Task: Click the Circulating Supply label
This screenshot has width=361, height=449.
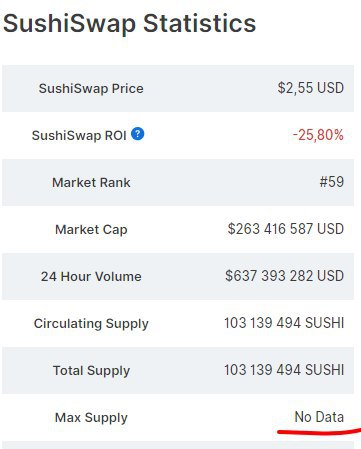Action: [91, 324]
